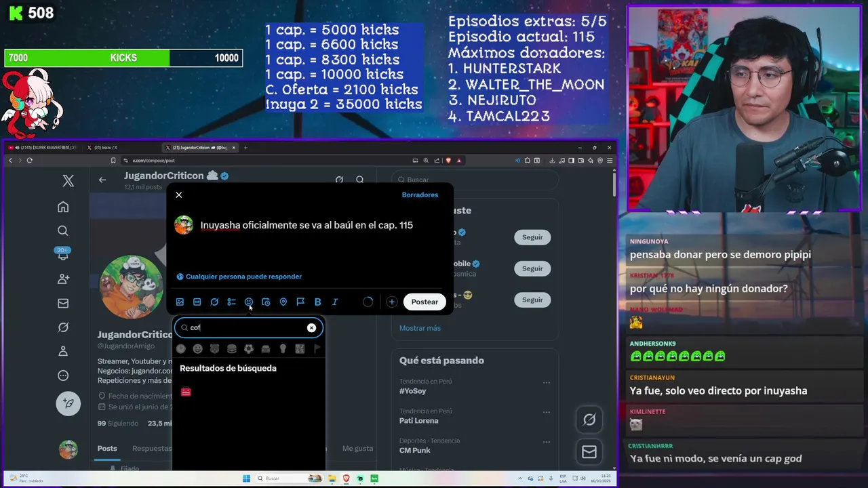868x488 pixels.
Task: Toggle the emoji picker in composer
Action: click(249, 302)
